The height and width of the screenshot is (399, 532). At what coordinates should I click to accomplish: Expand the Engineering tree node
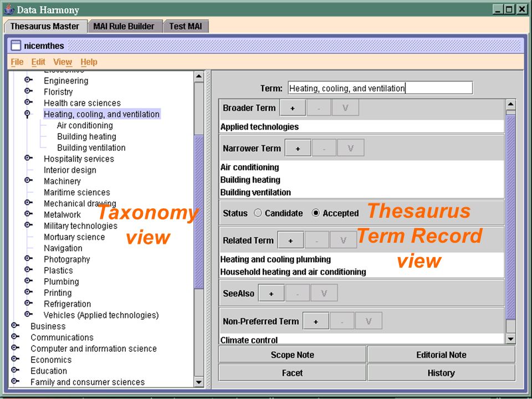tap(28, 80)
